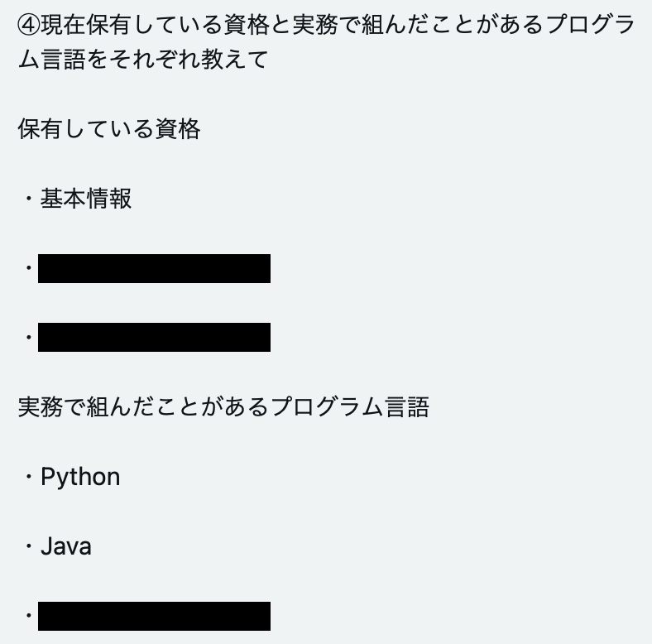Click the Java list item

[66, 546]
